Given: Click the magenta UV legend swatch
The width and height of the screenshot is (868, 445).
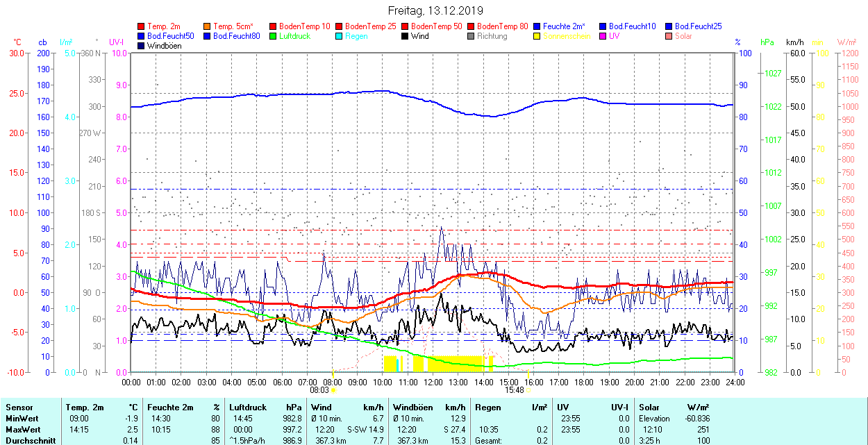Looking at the screenshot, I should [603, 36].
